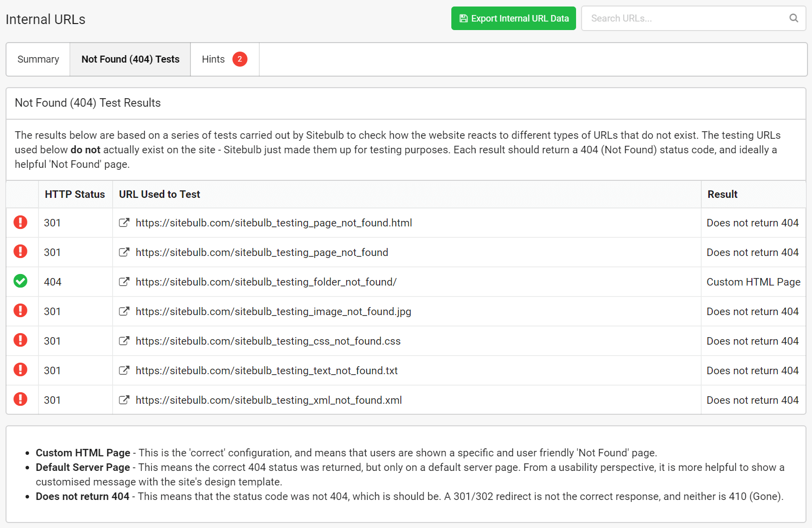
Task: Open the sitebulb_testing_page_not_found URL without extension
Action: coord(261,252)
